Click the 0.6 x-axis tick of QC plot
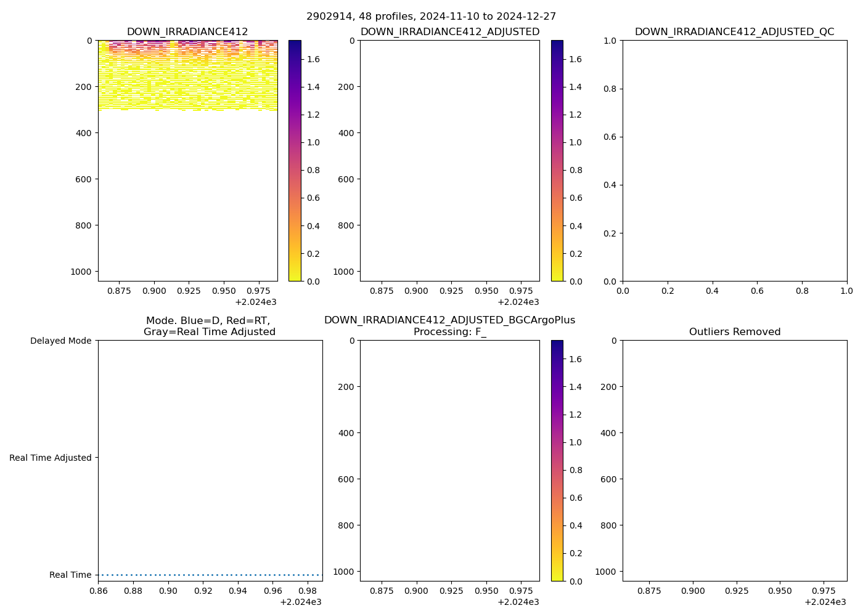Image resolution: width=863 pixels, height=616 pixels. (x=757, y=290)
